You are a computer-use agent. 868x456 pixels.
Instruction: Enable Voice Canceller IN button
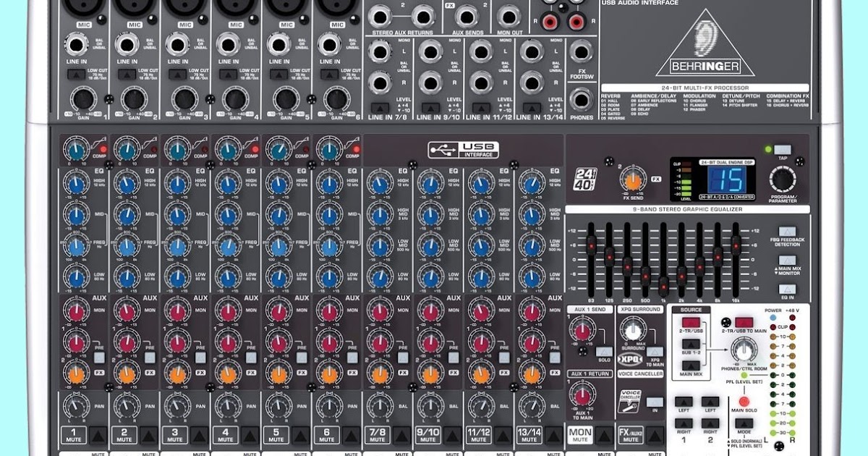click(x=654, y=402)
